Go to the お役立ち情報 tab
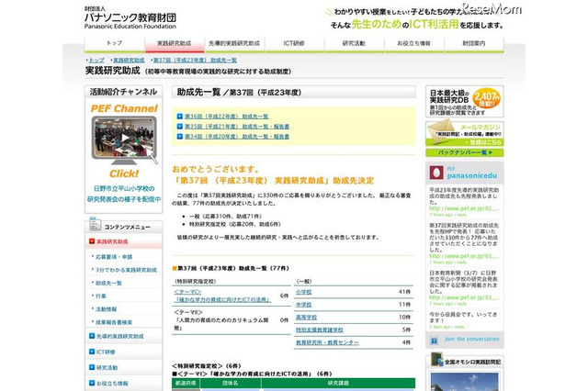Viewport: 588px width, 391px height. tap(413, 43)
